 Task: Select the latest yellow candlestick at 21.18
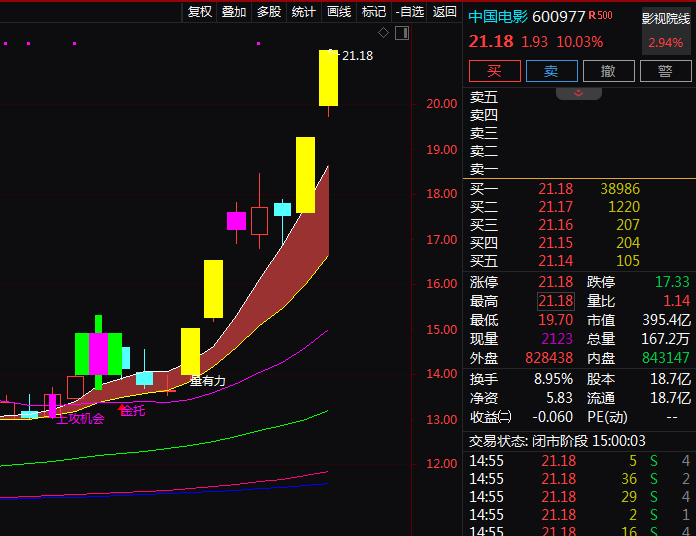point(328,78)
